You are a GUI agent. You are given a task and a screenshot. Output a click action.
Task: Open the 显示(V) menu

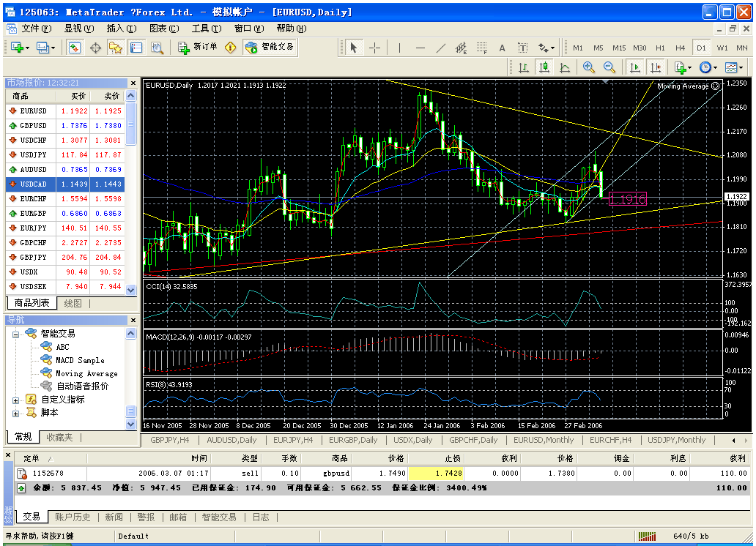(x=79, y=29)
